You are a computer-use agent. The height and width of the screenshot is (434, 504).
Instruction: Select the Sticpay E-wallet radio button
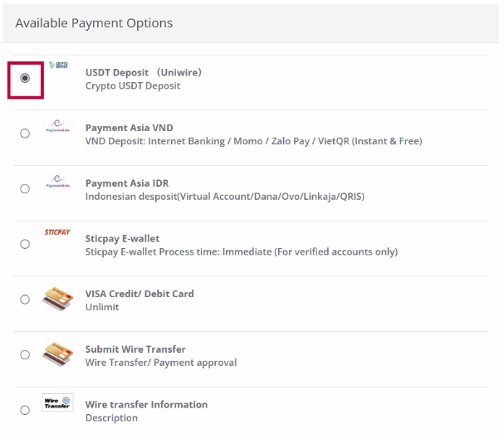[25, 244]
